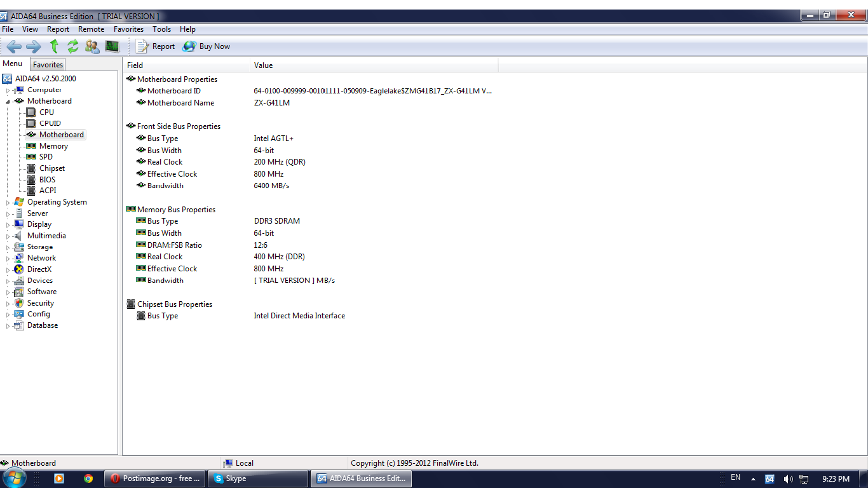Image resolution: width=868 pixels, height=488 pixels.
Task: Open the media player taskbar icon
Action: [x=59, y=478]
